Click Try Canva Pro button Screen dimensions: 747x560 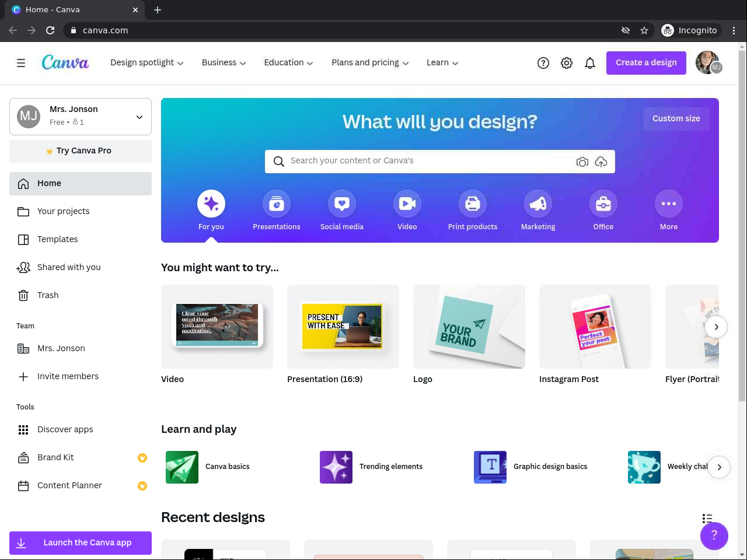[81, 151]
